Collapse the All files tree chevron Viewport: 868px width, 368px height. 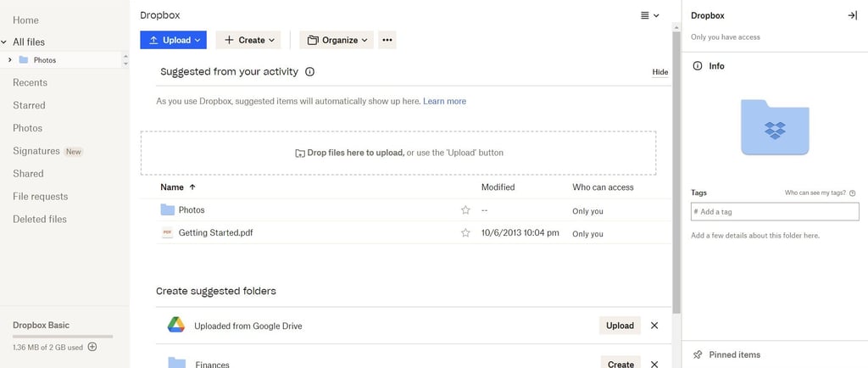[4, 42]
